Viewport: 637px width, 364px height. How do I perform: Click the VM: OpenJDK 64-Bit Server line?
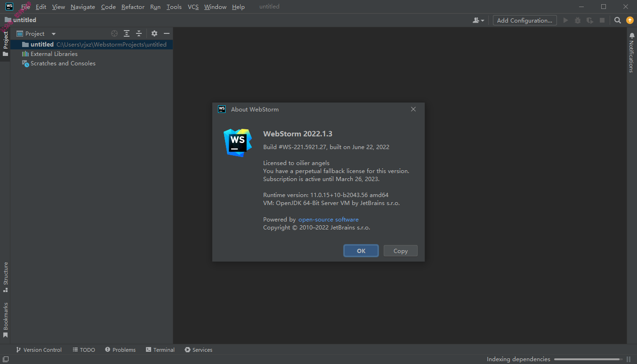(x=331, y=203)
